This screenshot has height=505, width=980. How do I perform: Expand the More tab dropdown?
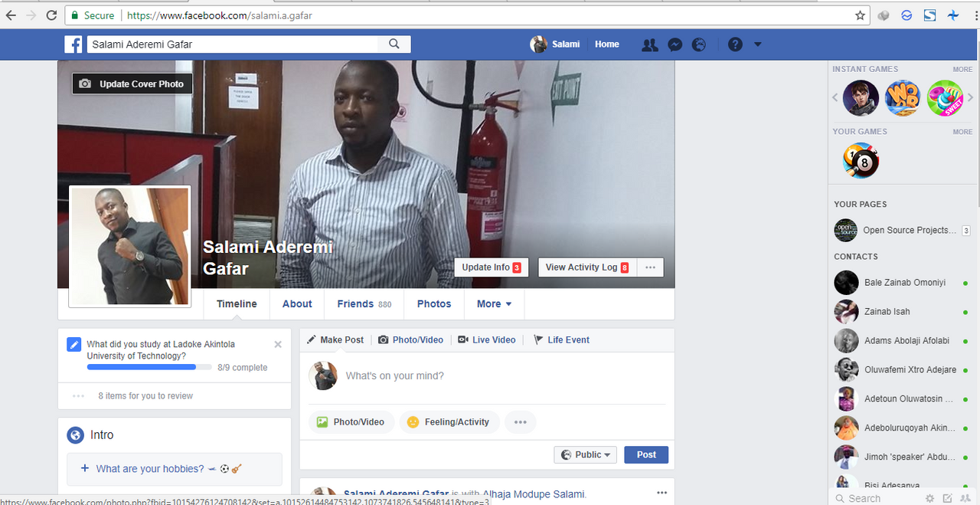tap(494, 304)
